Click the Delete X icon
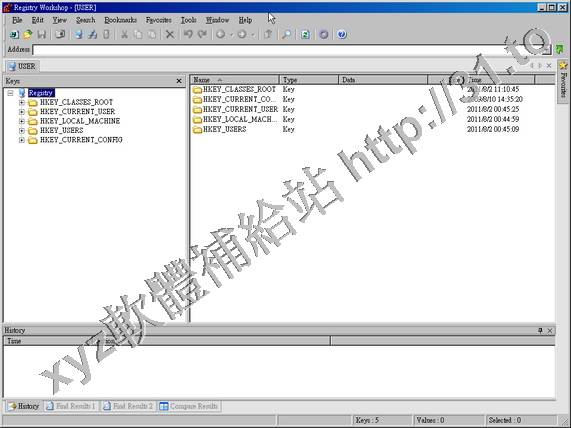 [x=170, y=35]
